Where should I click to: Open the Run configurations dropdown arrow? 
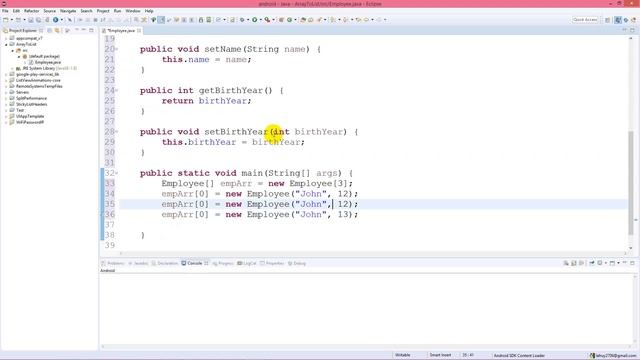260,20
